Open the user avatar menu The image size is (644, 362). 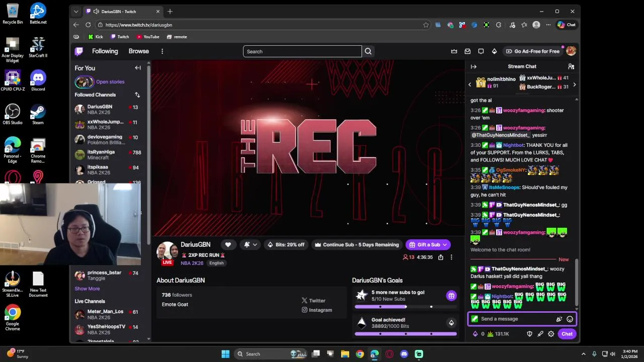coord(571,51)
